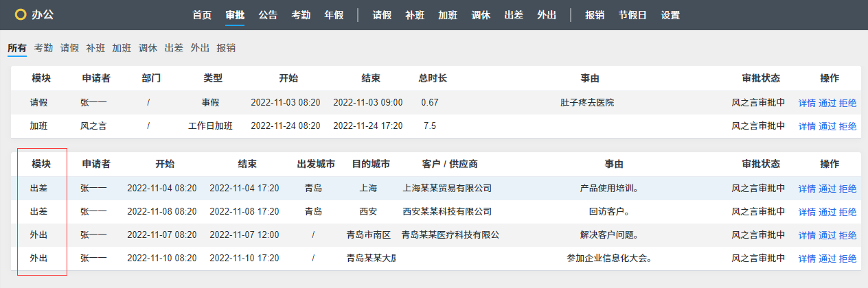868x288 pixels.
Task: Open 考勤 in the top navigation bar
Action: pos(301,15)
